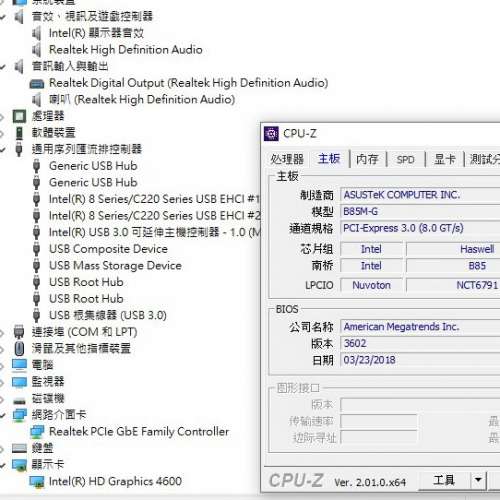Click the monitors category icon
The height and width of the screenshot is (500, 500).
[x=19, y=382]
